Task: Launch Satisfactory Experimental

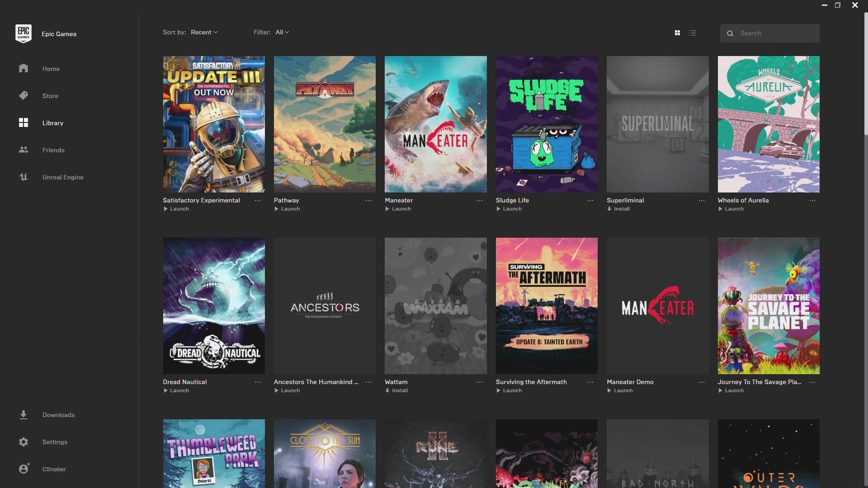Action: (x=176, y=209)
